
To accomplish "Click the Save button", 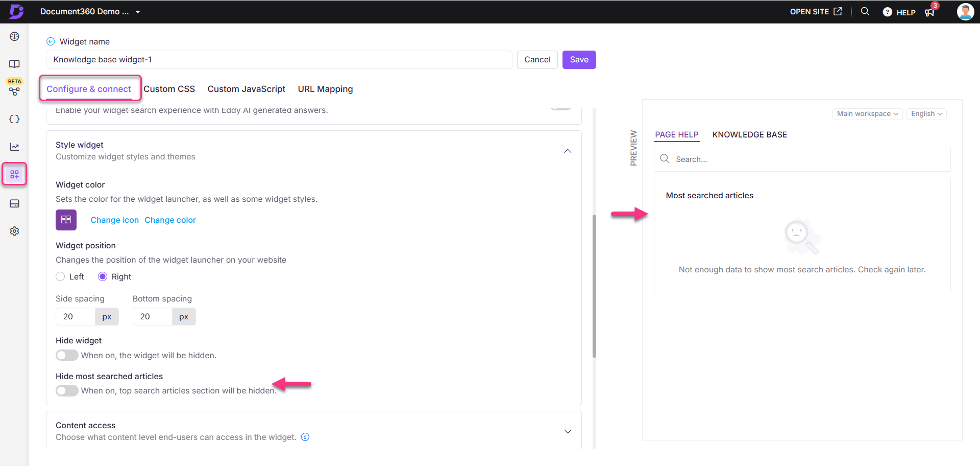I will (579, 59).
